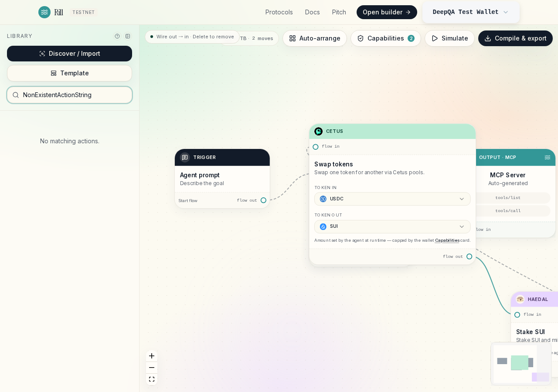Click the Swap tokens node title
This screenshot has height=392, width=558.
333,164
